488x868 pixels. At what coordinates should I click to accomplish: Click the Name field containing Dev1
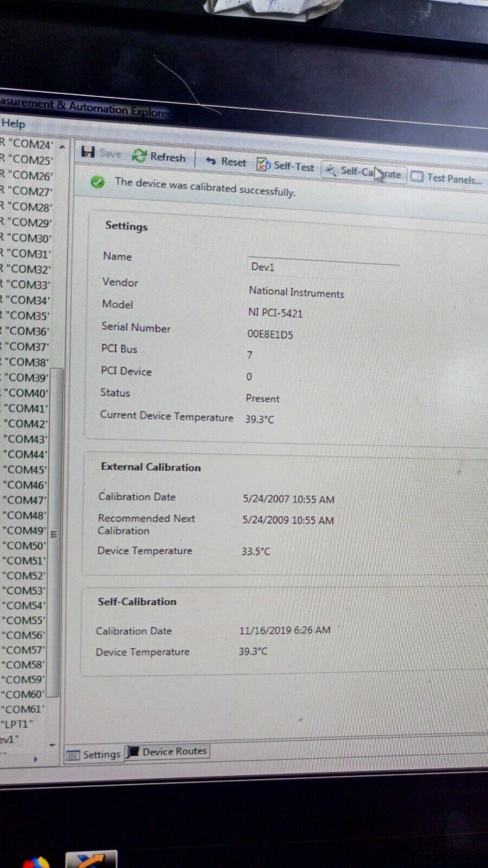(323, 267)
